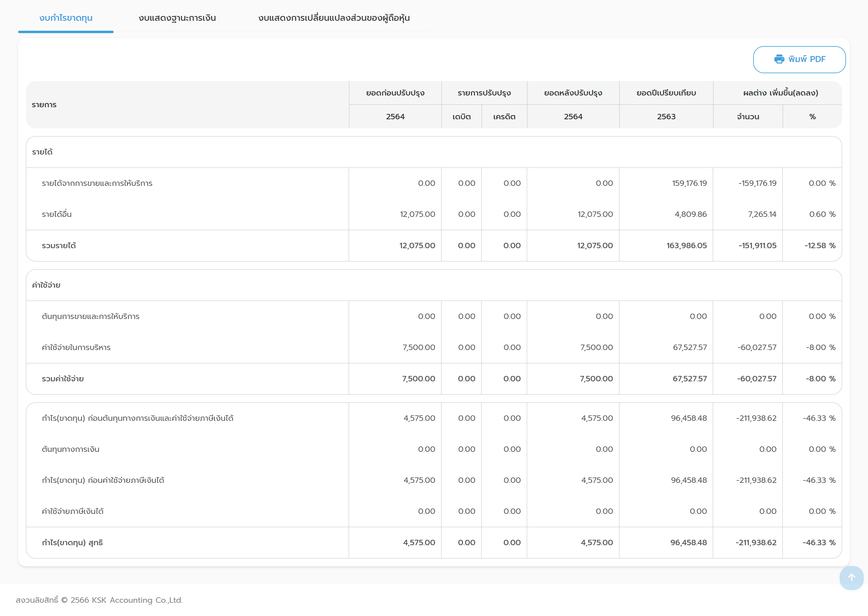Click รายได้จากการขายและการให้บริการ row label

(x=97, y=183)
